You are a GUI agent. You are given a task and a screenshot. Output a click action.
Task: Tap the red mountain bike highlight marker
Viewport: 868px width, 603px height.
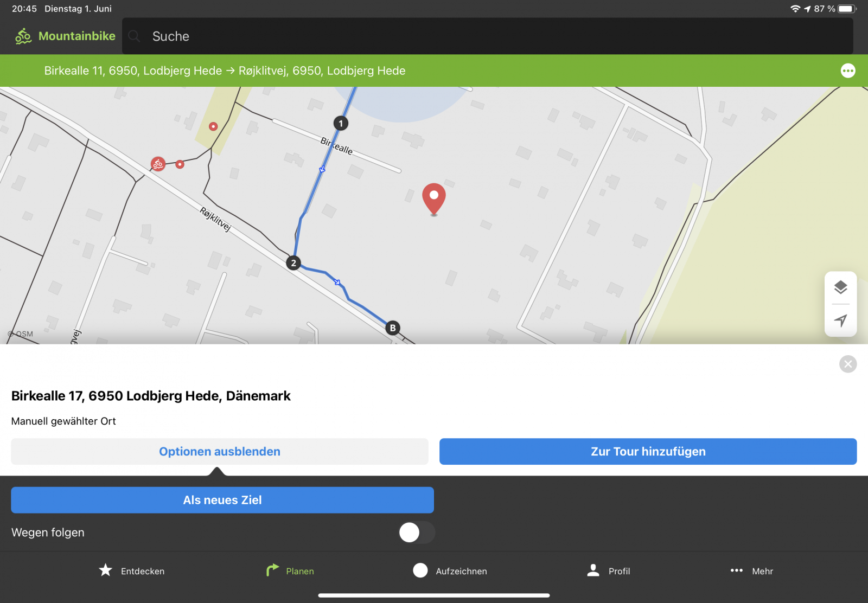(158, 164)
